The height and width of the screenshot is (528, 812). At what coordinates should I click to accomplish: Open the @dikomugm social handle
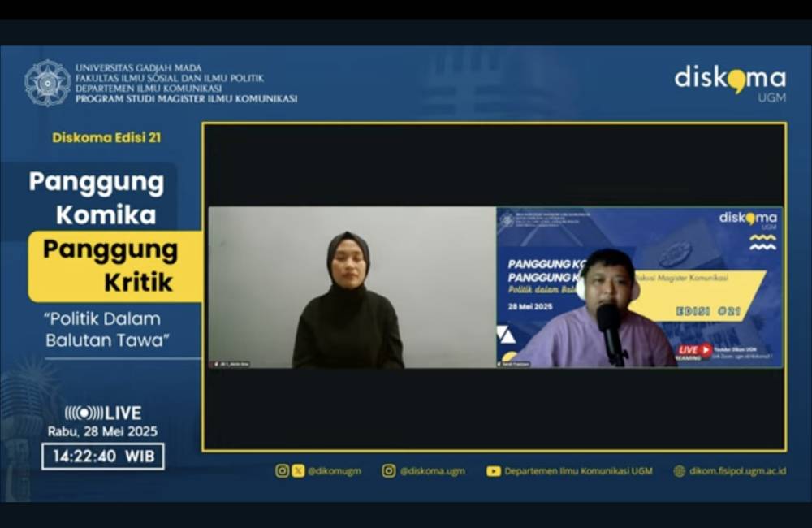[x=335, y=471]
